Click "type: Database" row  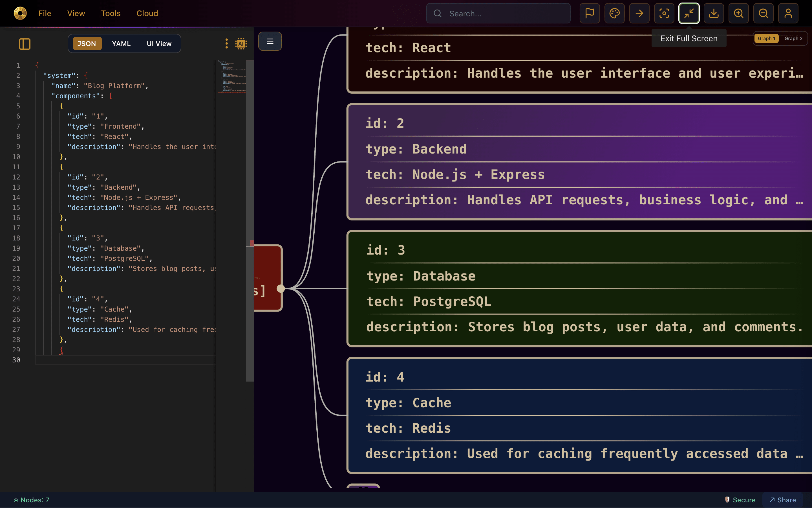pyautogui.click(x=421, y=276)
